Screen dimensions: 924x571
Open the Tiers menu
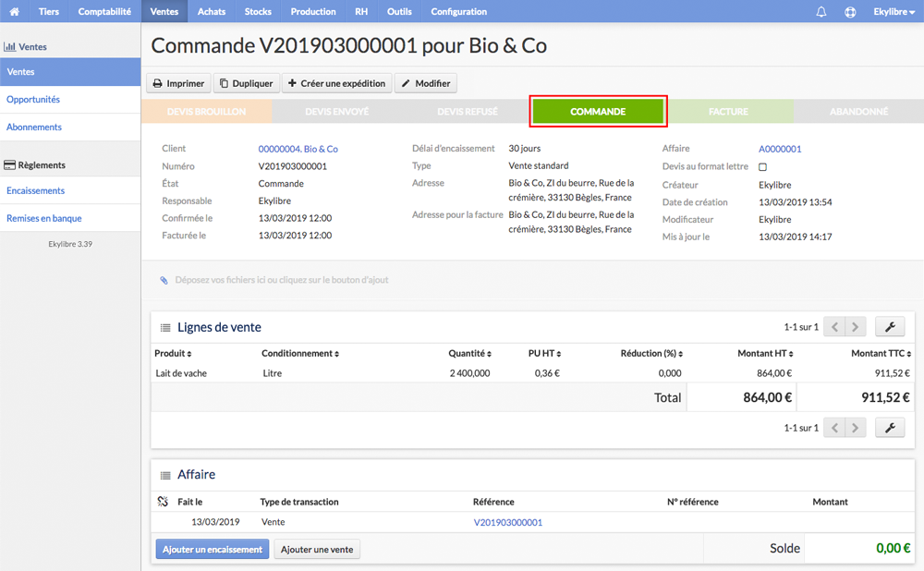(49, 11)
